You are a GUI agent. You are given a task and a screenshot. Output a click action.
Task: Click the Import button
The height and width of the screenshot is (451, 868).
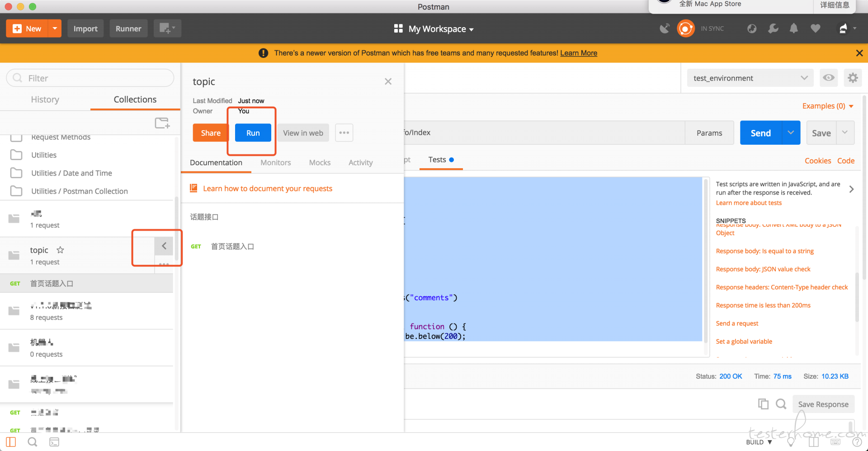pyautogui.click(x=85, y=28)
